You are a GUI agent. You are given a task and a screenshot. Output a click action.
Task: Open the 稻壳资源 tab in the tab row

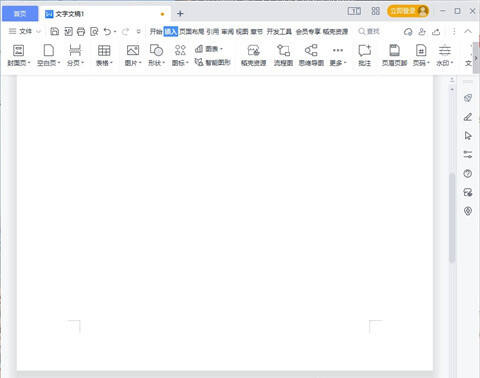[x=335, y=32]
